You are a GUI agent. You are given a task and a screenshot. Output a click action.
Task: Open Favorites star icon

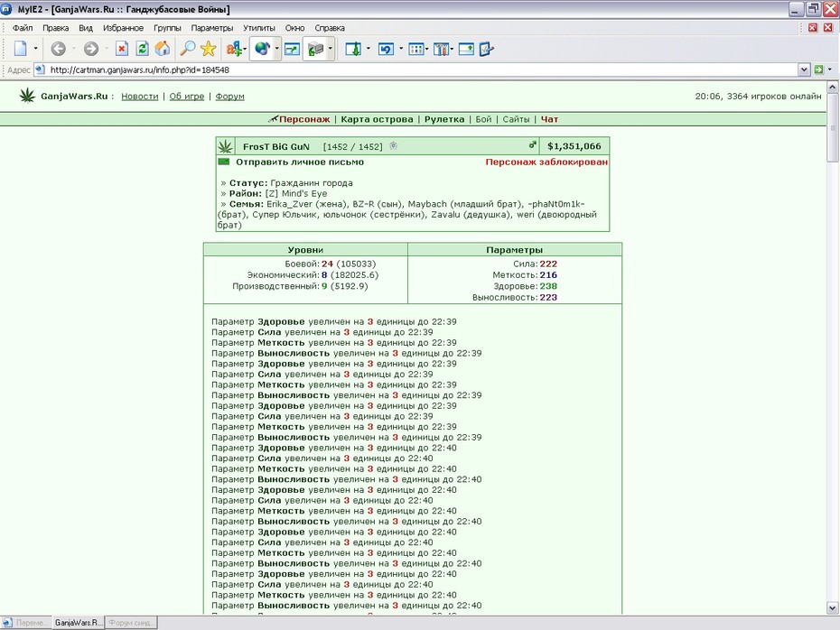[208, 49]
